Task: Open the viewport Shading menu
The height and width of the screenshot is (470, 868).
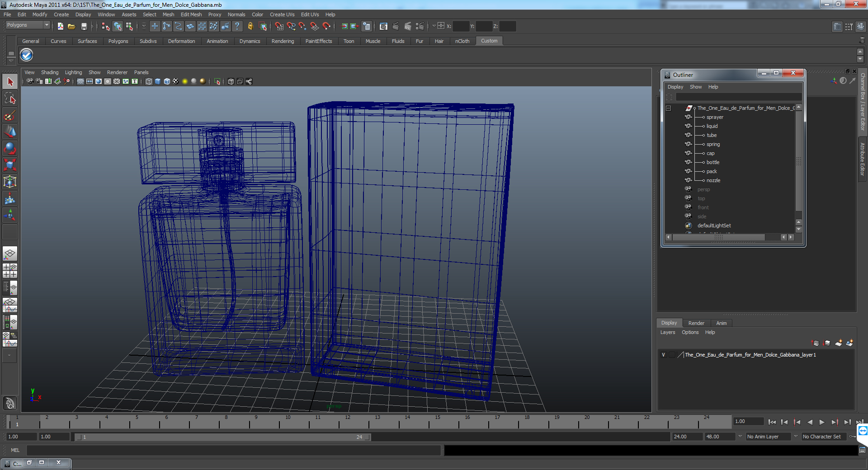Action: point(50,72)
